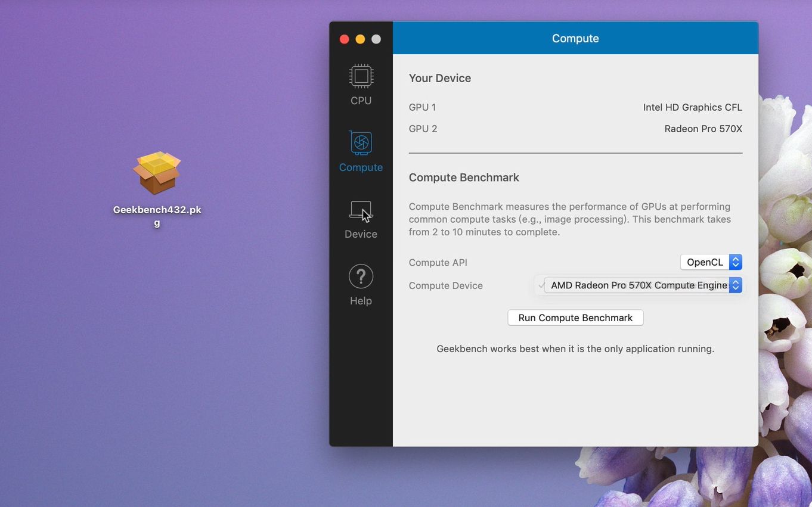The image size is (812, 507).
Task: Click the Compute Device label
Action: coord(445,286)
